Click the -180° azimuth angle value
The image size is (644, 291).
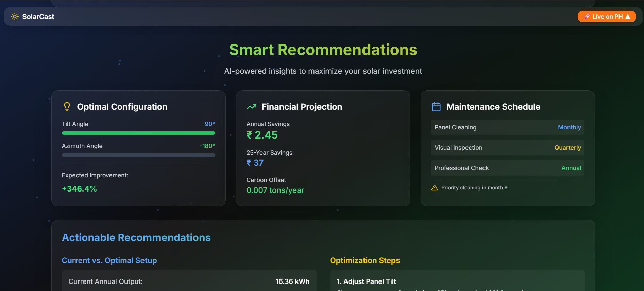tap(207, 146)
